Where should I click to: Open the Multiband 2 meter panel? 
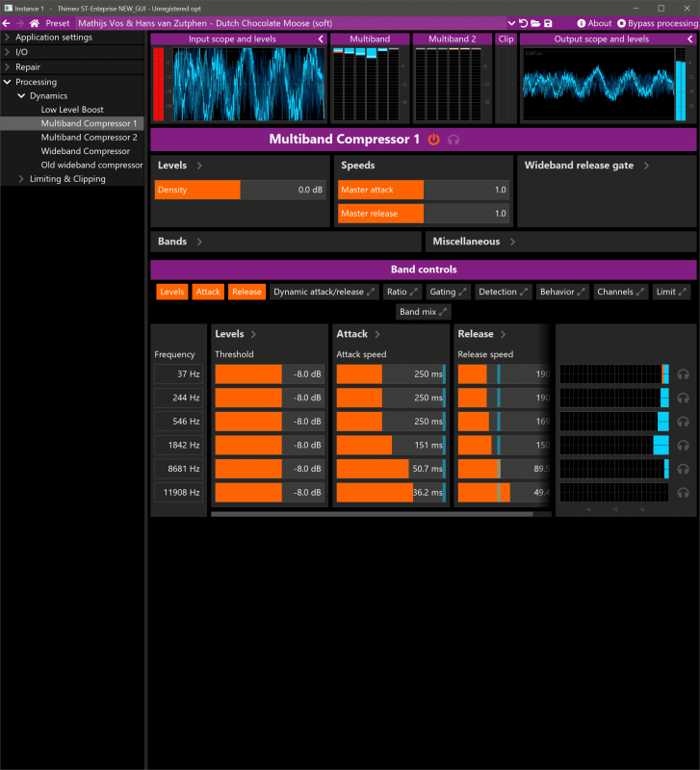tap(452, 38)
